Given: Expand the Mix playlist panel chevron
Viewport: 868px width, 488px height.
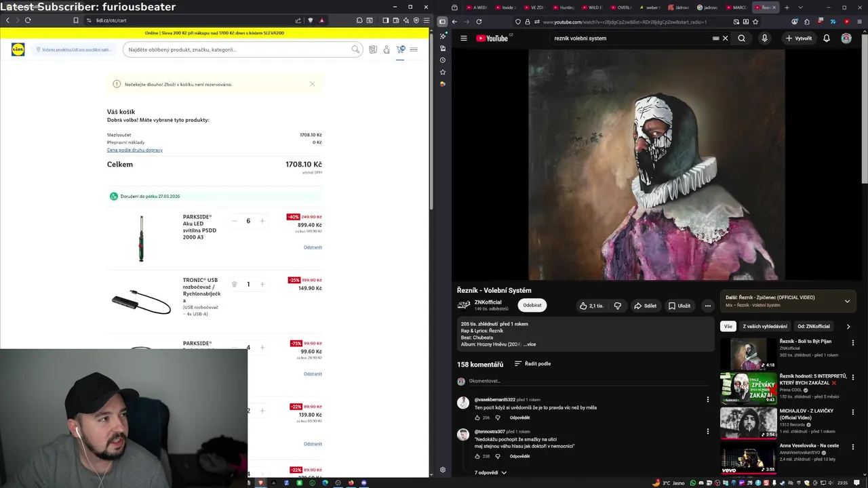Looking at the screenshot, I should coord(847,301).
